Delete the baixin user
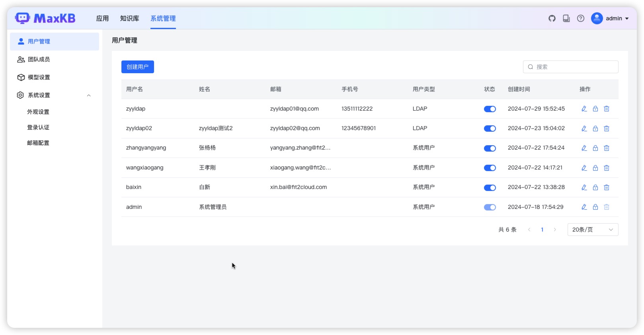Viewport: 644px width, 335px height. [x=607, y=187]
